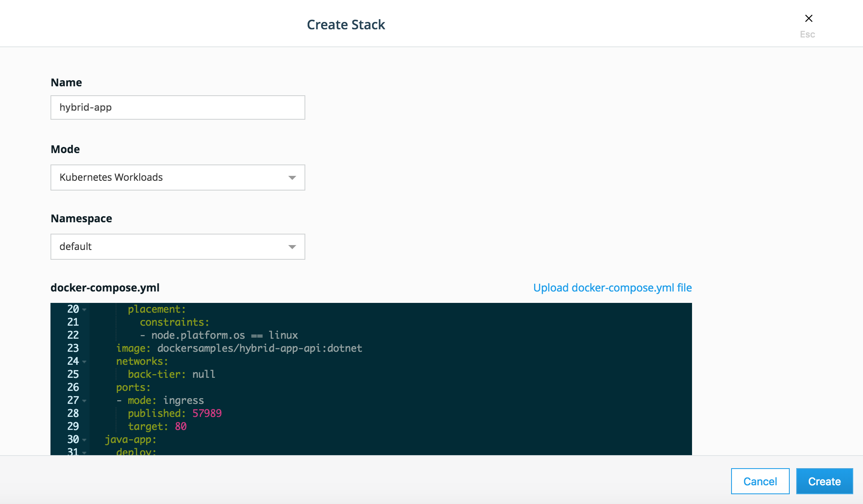Click published port value 57989
The height and width of the screenshot is (504, 863).
207,413
